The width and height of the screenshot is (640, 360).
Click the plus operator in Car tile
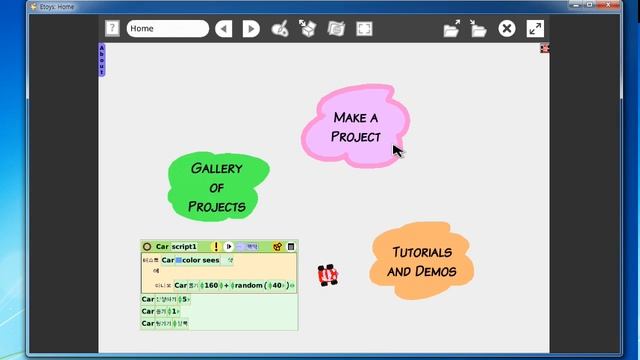227,285
